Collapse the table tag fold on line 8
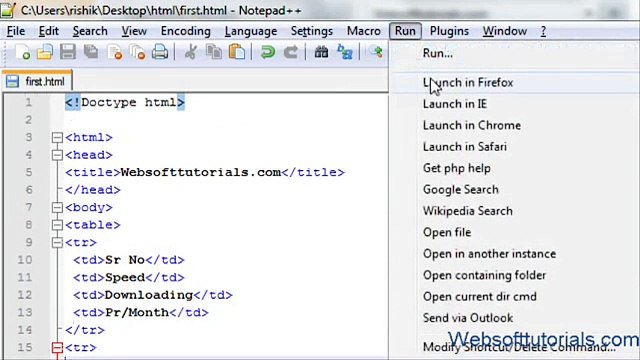The height and width of the screenshot is (360, 640). [57, 225]
